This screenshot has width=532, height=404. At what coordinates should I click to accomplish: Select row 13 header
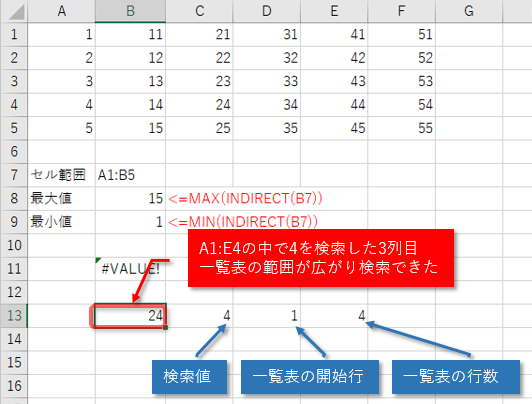coord(14,315)
